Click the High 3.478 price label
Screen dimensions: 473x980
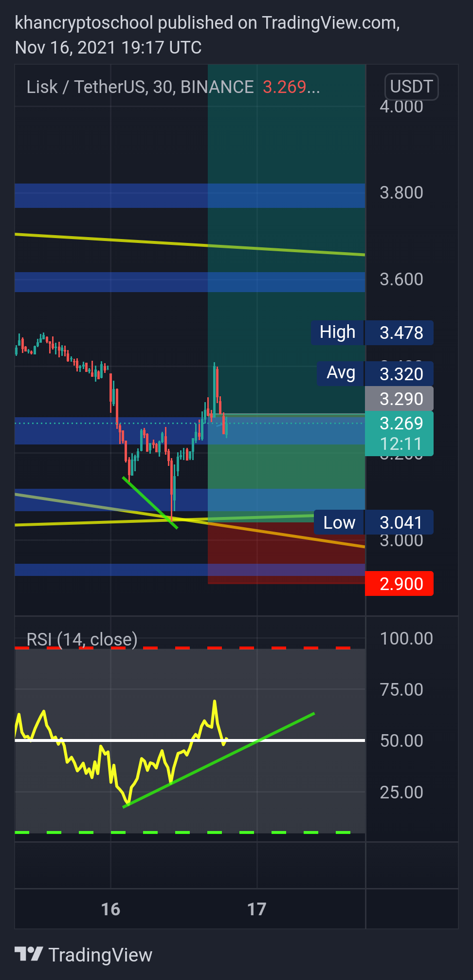[x=372, y=333]
